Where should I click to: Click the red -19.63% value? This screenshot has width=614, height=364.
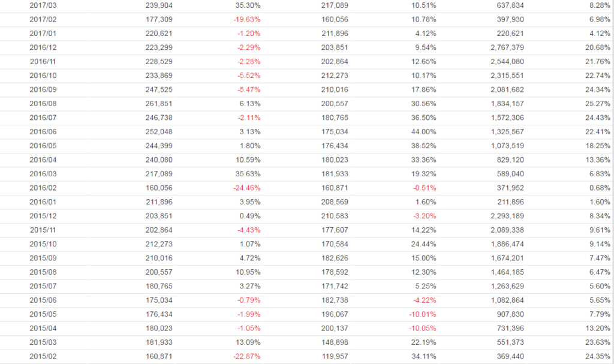[247, 19]
